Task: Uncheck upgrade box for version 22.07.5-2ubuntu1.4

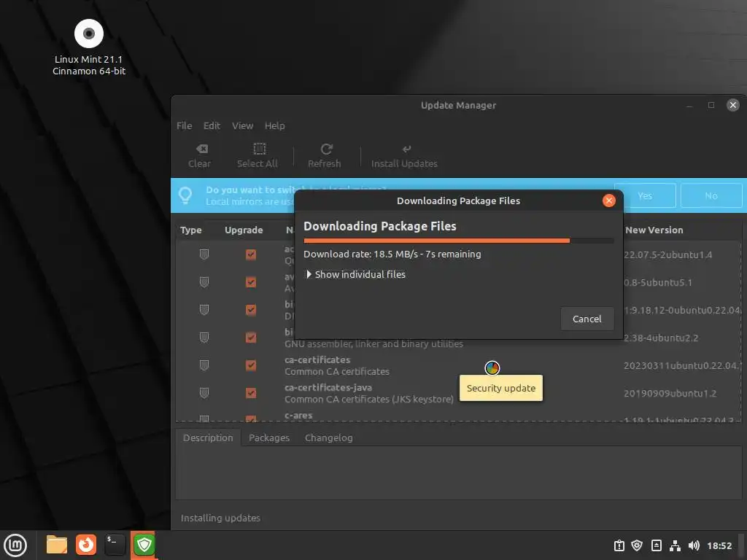Action: click(x=251, y=254)
